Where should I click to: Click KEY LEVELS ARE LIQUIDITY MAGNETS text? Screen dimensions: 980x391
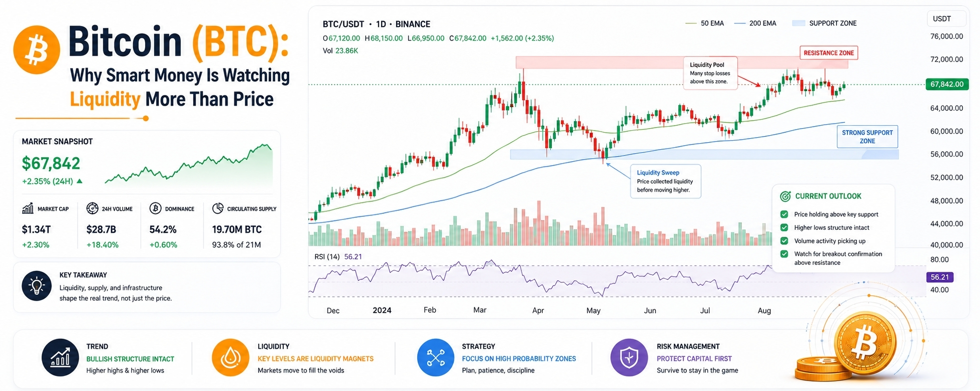[x=316, y=358]
